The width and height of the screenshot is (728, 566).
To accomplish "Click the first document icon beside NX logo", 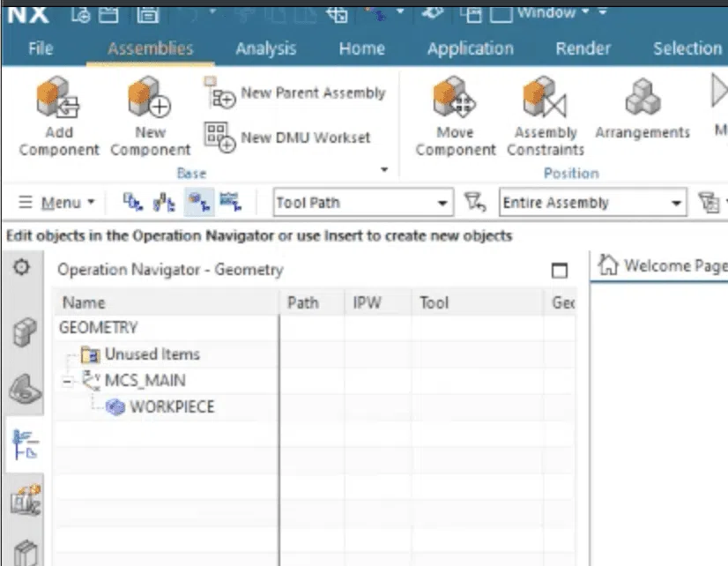I will pos(81,15).
